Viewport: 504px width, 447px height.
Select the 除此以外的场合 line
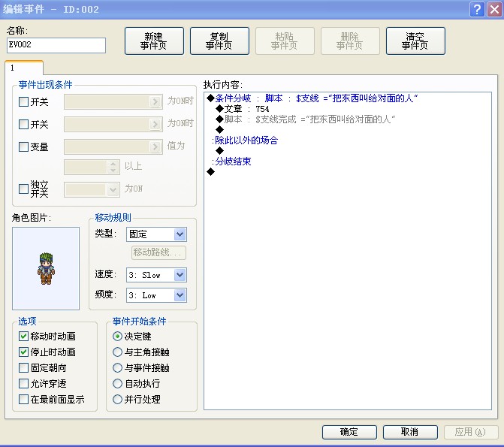[245, 140]
